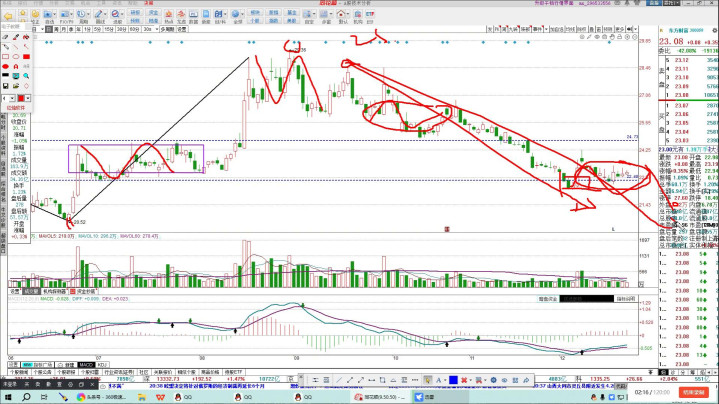Click the magnifier icon in drawing palette
This screenshot has height=404, width=719.
pyautogui.click(x=27, y=76)
